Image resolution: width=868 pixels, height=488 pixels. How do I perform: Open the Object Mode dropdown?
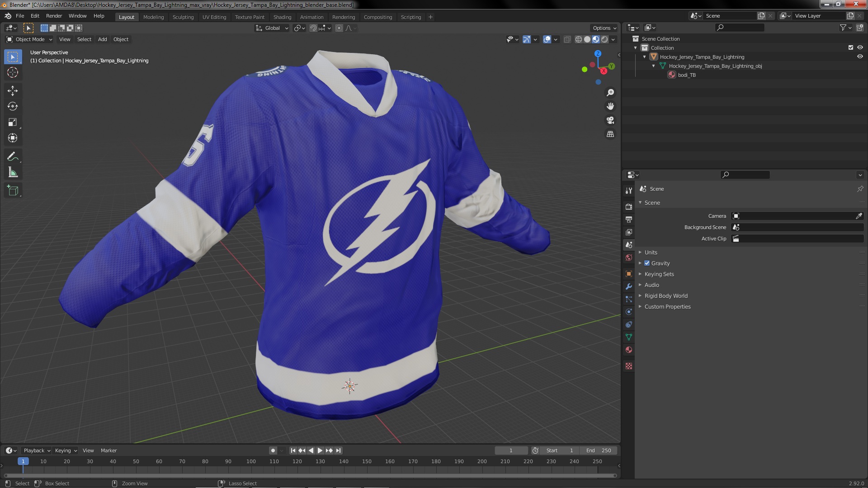coord(29,39)
